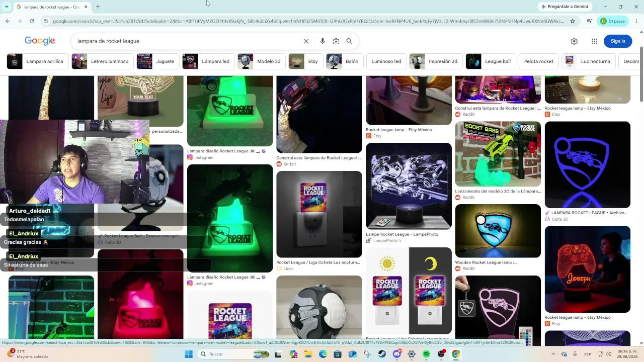Start a voice search with the microphone
Image resolution: width=644 pixels, height=362 pixels.
323,41
